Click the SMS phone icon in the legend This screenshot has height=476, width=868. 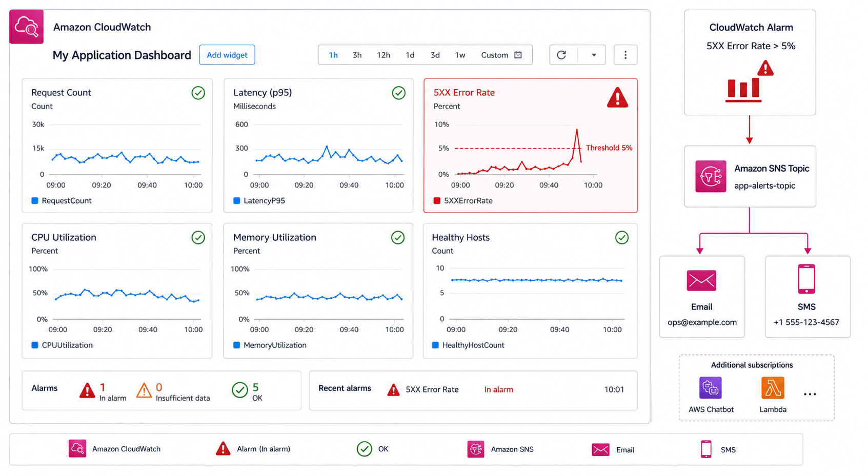[706, 449]
